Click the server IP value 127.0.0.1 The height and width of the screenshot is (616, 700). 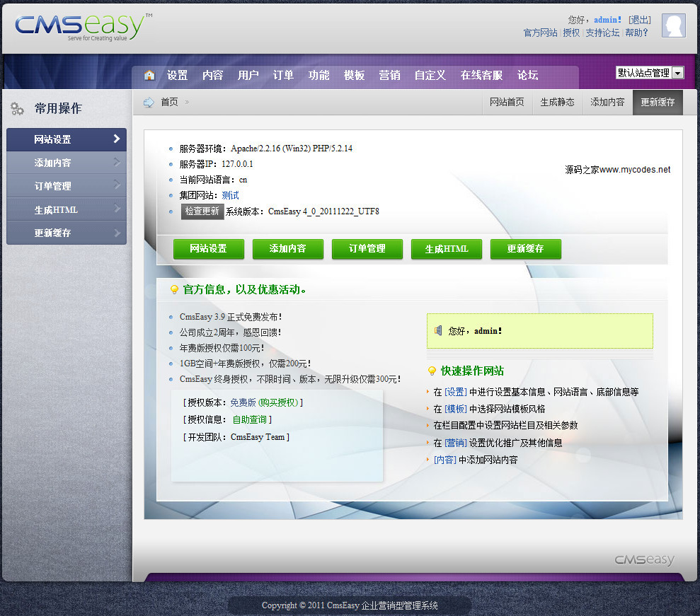pyautogui.click(x=237, y=163)
